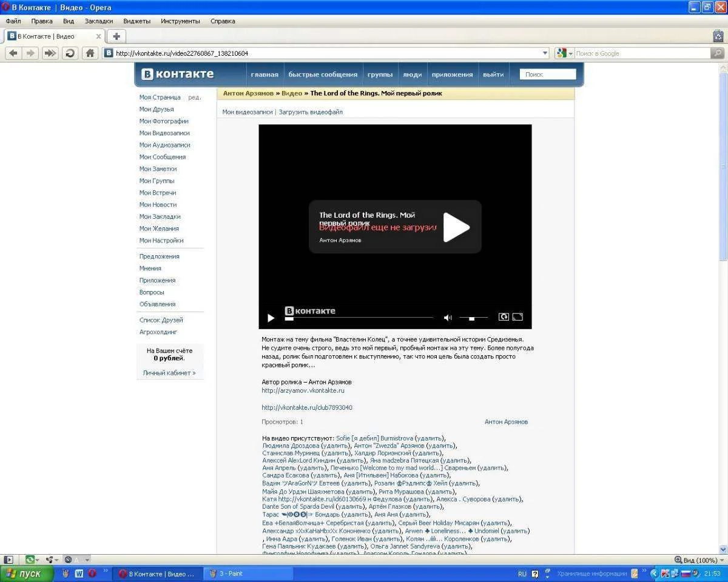
Task: Run search with the magnifier button
Action: (x=718, y=53)
